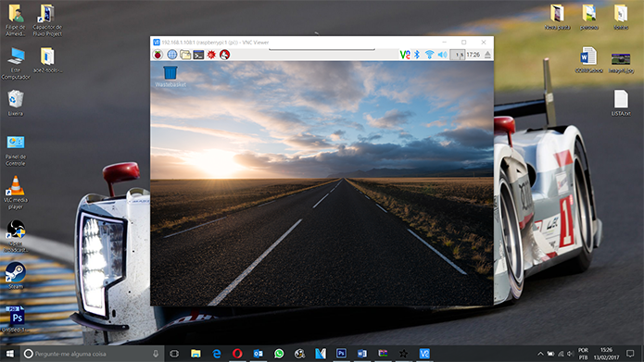Switch to VNC Viewer taskbar icon
This screenshot has width=644, height=362.
click(x=424, y=354)
